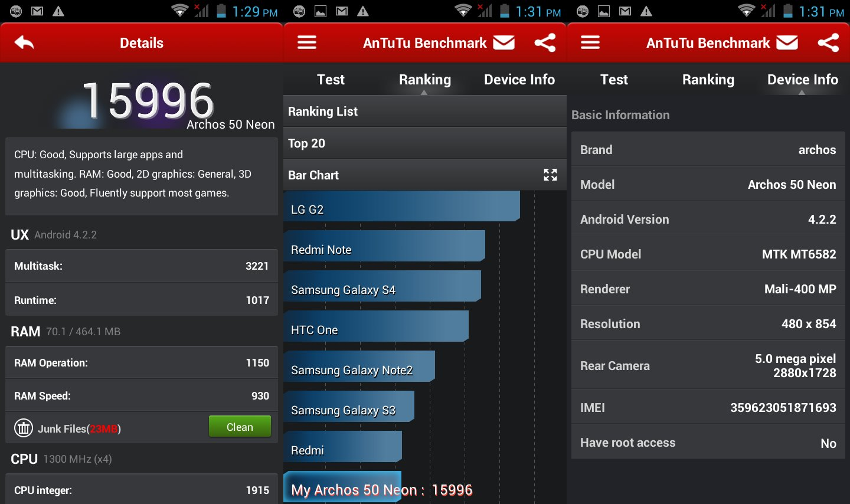
Task: Tap the mail icon in the Device Info screen header
Action: coord(787,42)
